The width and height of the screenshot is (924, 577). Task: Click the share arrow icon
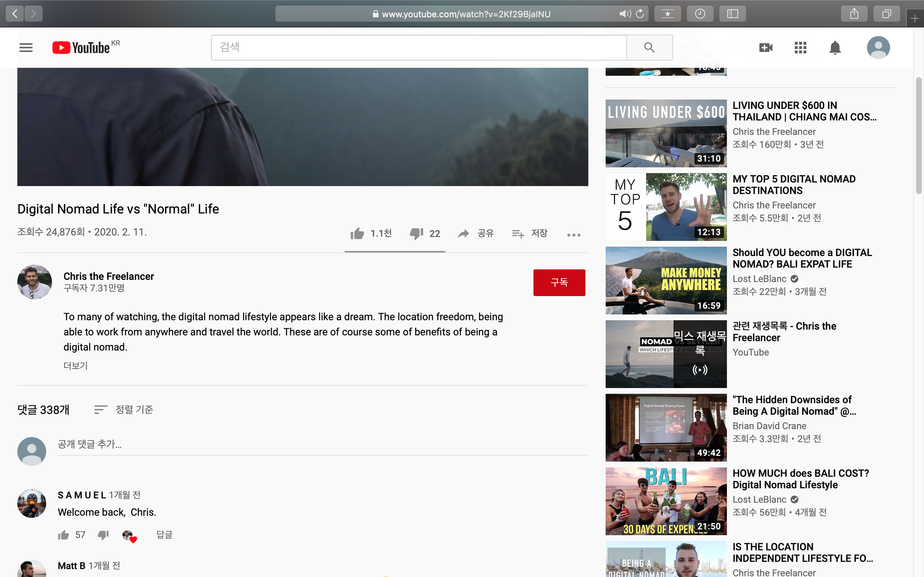[463, 233]
